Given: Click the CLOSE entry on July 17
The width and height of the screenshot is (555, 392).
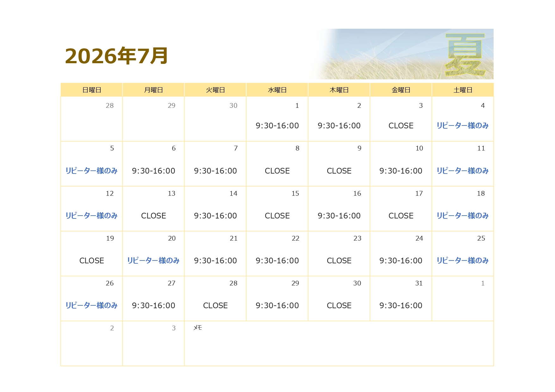Looking at the screenshot, I should [x=401, y=216].
